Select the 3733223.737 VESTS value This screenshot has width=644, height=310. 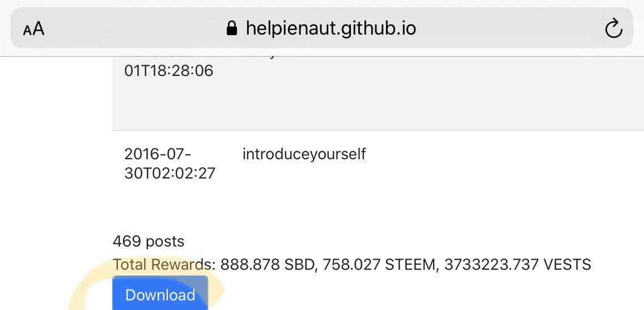coord(518,265)
